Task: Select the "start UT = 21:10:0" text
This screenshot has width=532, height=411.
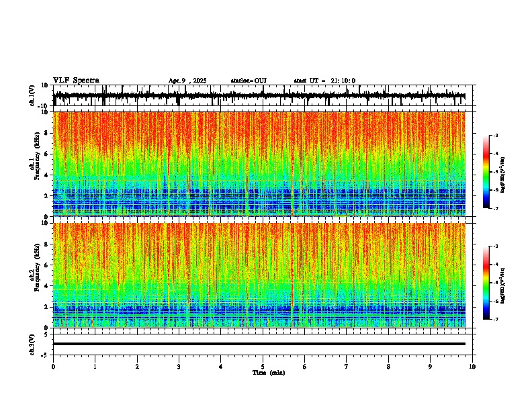Action: click(324, 81)
